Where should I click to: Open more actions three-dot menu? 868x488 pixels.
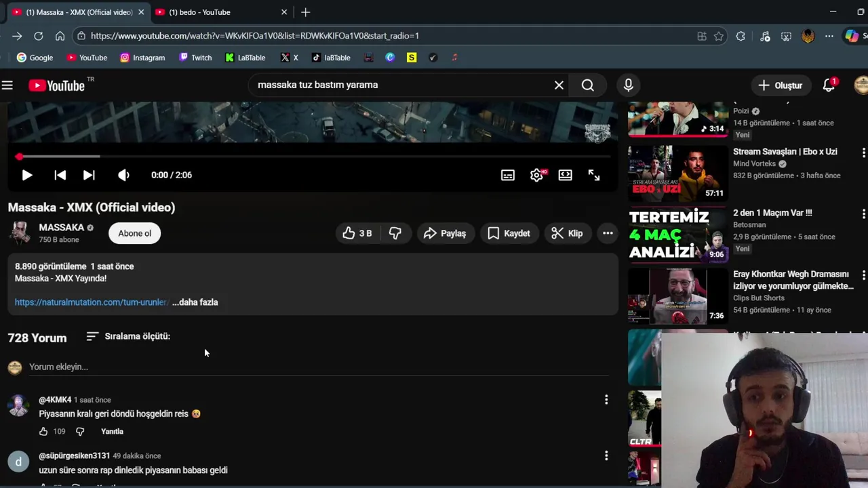(608, 233)
